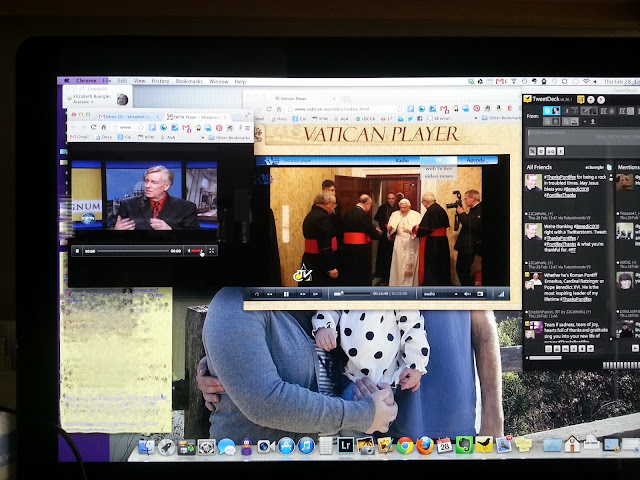Image resolution: width=640 pixels, height=480 pixels.
Task: Reload the EWTN Player page
Action: (93, 127)
